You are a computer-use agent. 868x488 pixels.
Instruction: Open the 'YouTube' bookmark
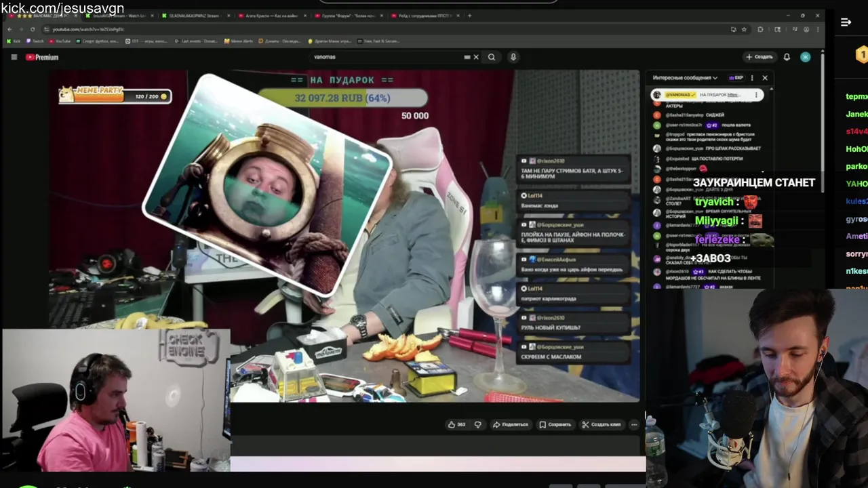coord(60,41)
